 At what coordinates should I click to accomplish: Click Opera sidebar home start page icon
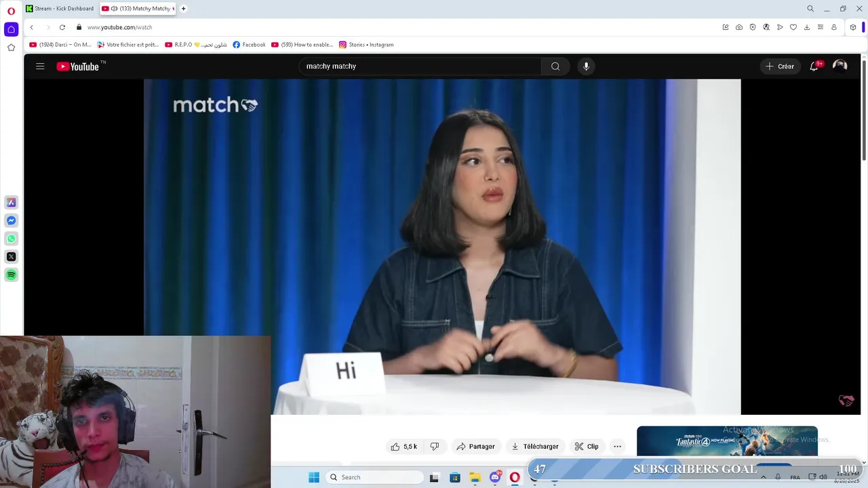tap(11, 29)
